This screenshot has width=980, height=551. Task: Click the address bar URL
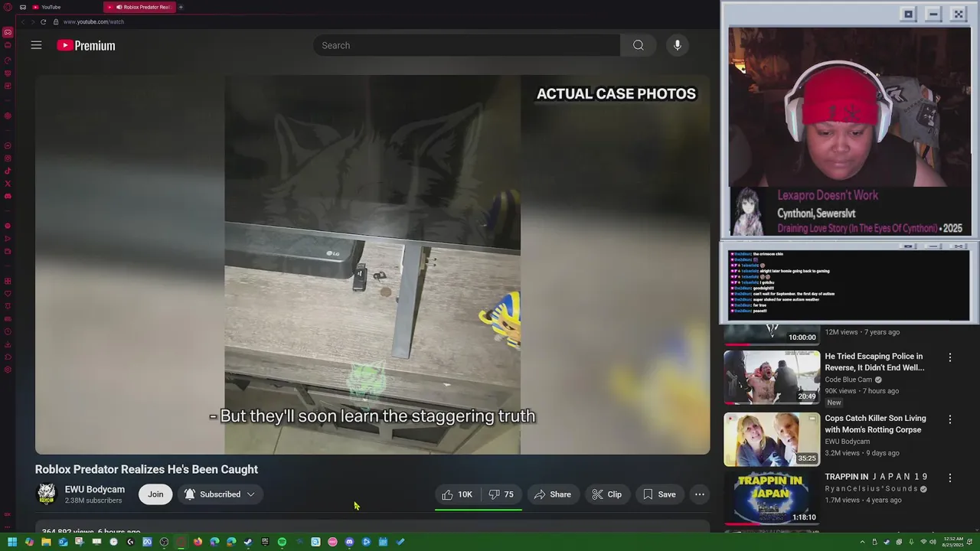[x=93, y=21]
